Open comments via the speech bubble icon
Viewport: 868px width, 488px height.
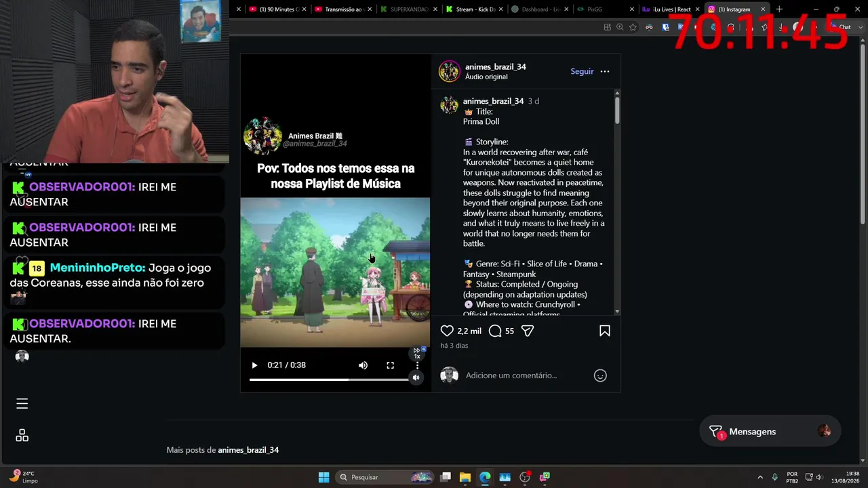[495, 331]
